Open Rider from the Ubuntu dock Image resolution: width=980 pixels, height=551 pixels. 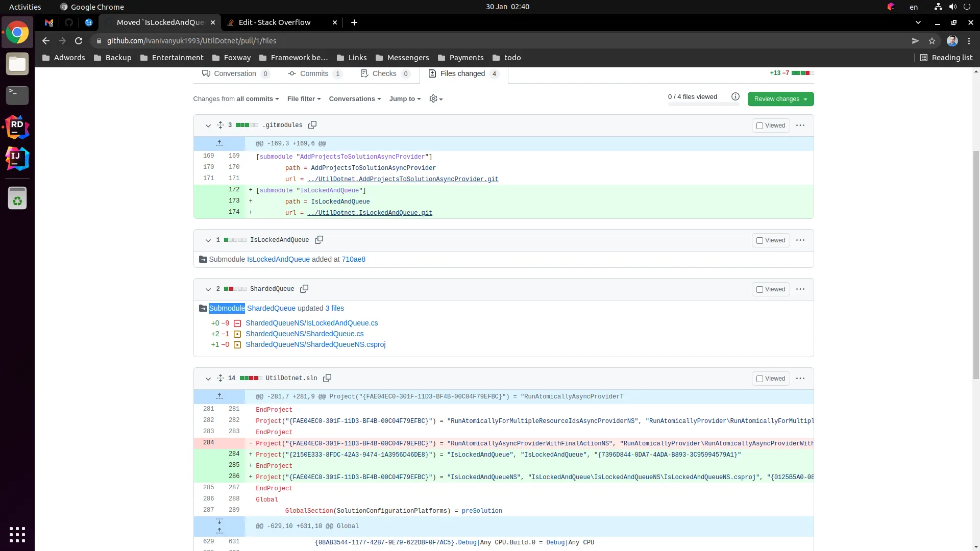pos(17,127)
